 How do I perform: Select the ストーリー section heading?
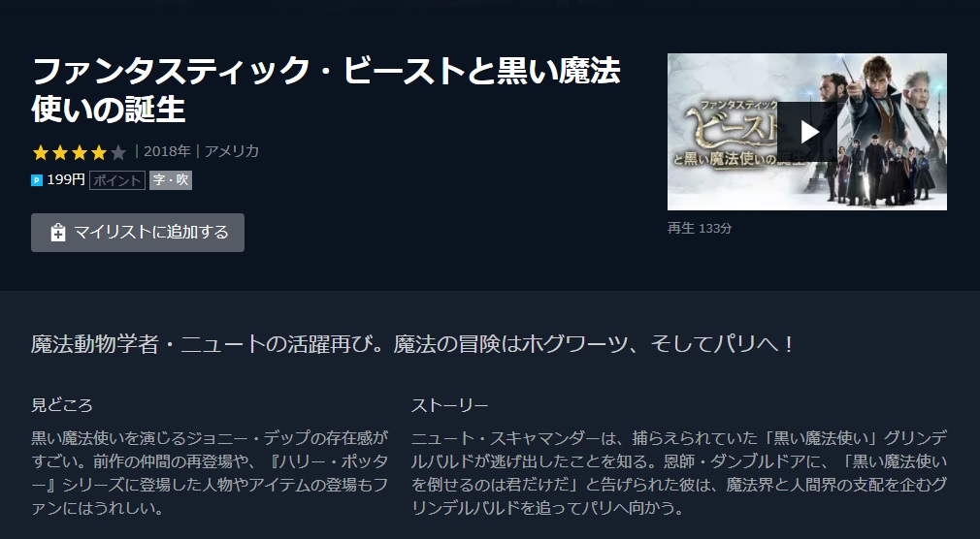pos(449,405)
